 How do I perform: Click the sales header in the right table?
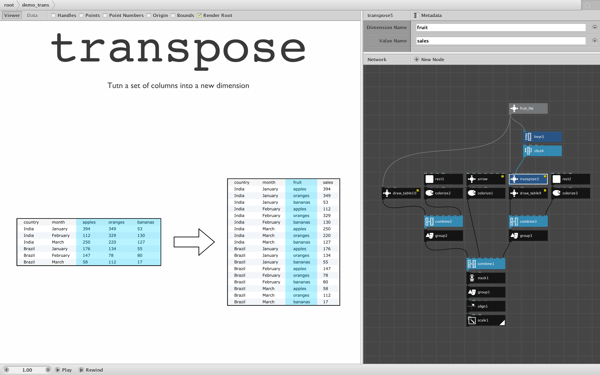click(x=328, y=182)
